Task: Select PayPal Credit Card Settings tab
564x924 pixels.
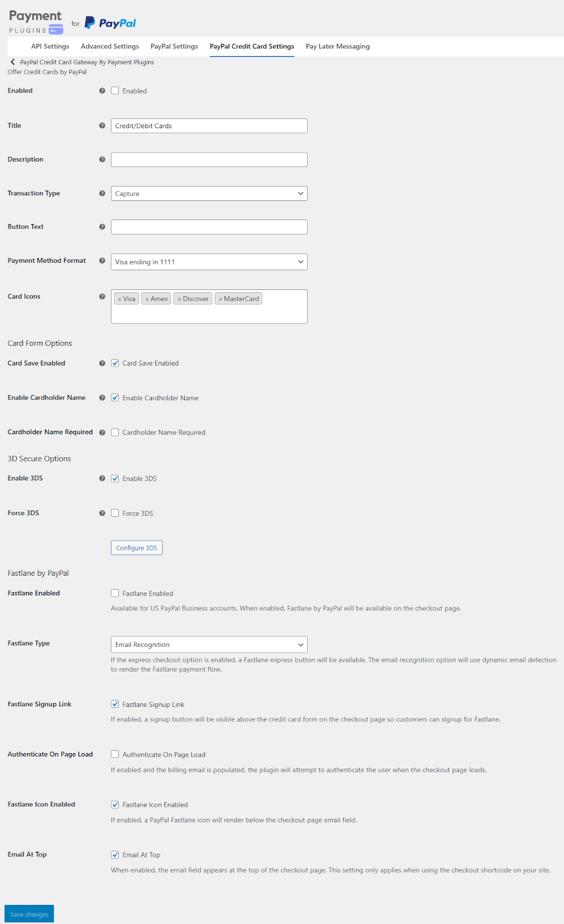Action: pyautogui.click(x=252, y=46)
